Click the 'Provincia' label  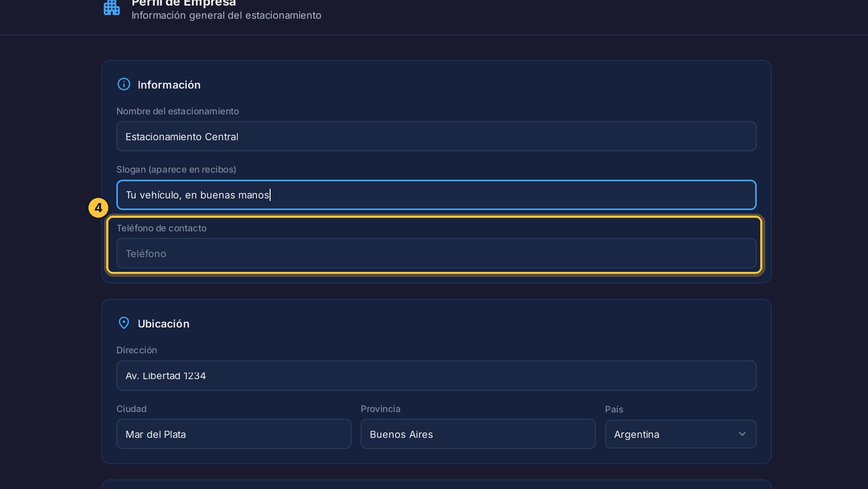pyautogui.click(x=380, y=409)
